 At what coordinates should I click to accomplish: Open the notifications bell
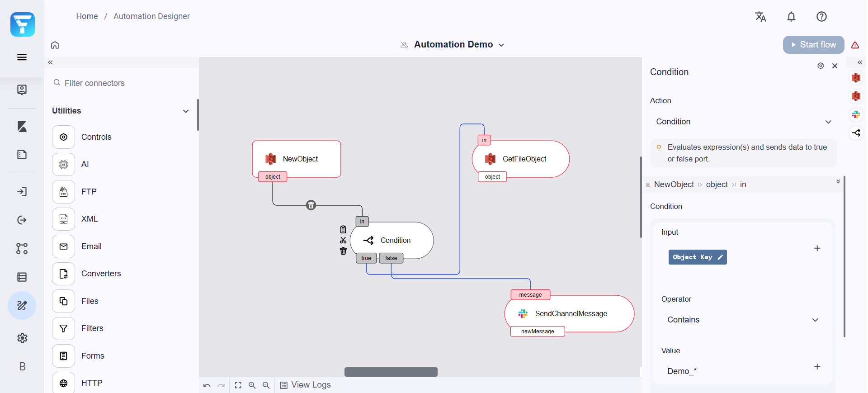click(x=791, y=17)
